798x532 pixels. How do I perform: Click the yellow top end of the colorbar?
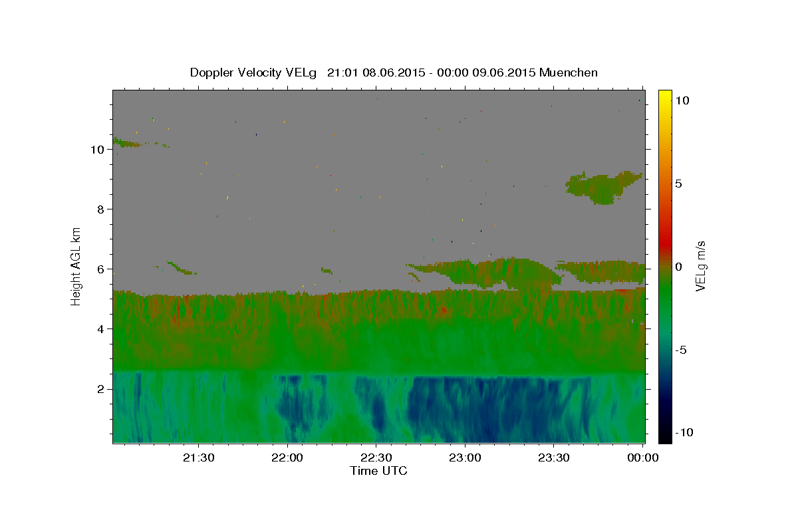point(665,96)
